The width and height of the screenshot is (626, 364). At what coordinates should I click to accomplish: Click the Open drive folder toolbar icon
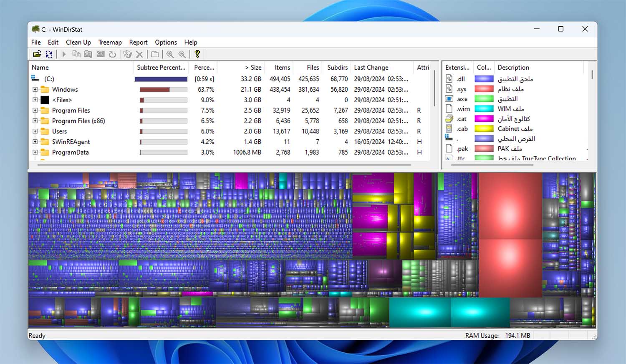pyautogui.click(x=37, y=54)
